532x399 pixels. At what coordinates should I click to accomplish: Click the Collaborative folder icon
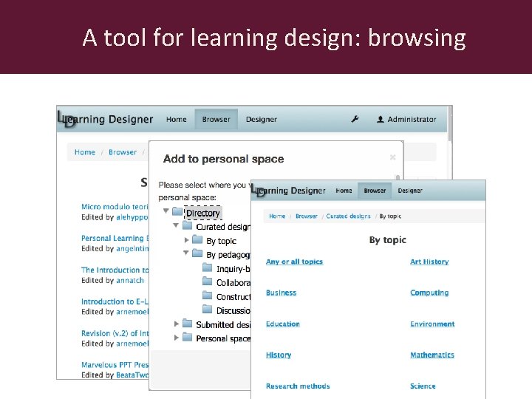[208, 282]
